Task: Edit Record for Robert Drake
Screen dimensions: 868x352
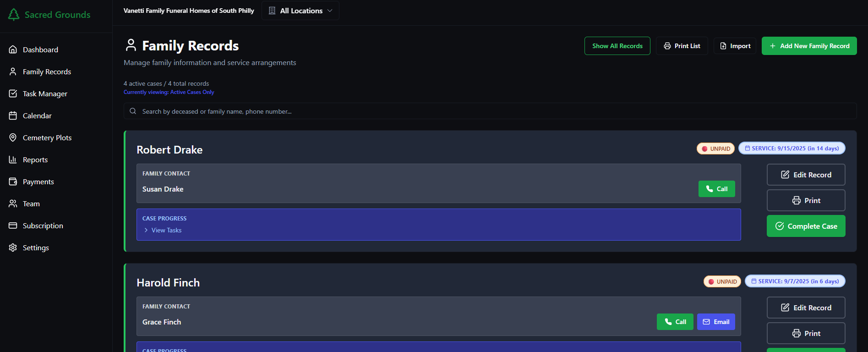Action: (806, 175)
